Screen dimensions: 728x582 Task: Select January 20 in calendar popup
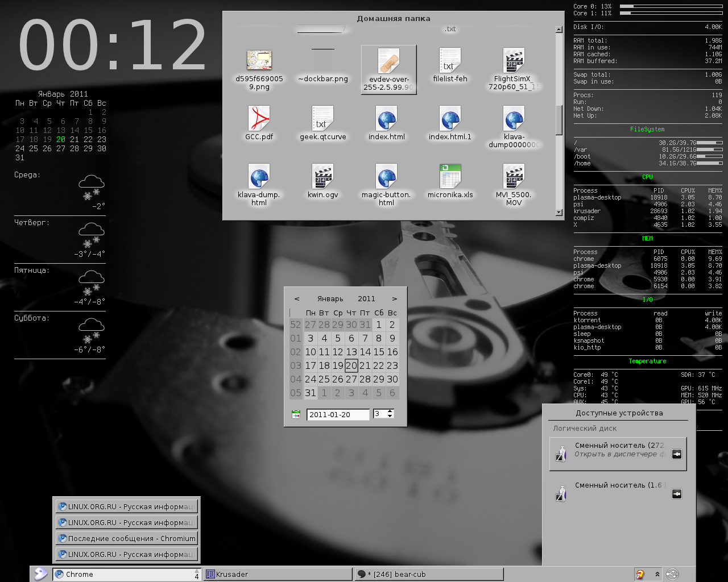tap(351, 366)
